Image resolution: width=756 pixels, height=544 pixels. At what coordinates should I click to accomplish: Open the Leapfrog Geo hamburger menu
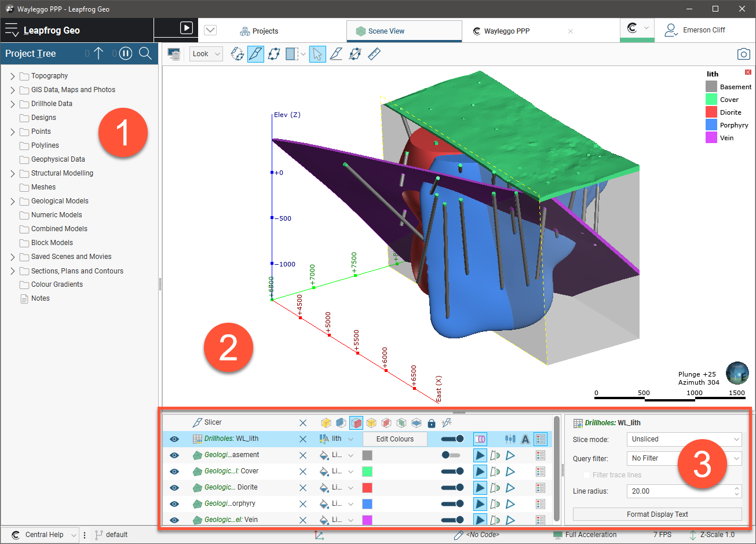tap(12, 30)
